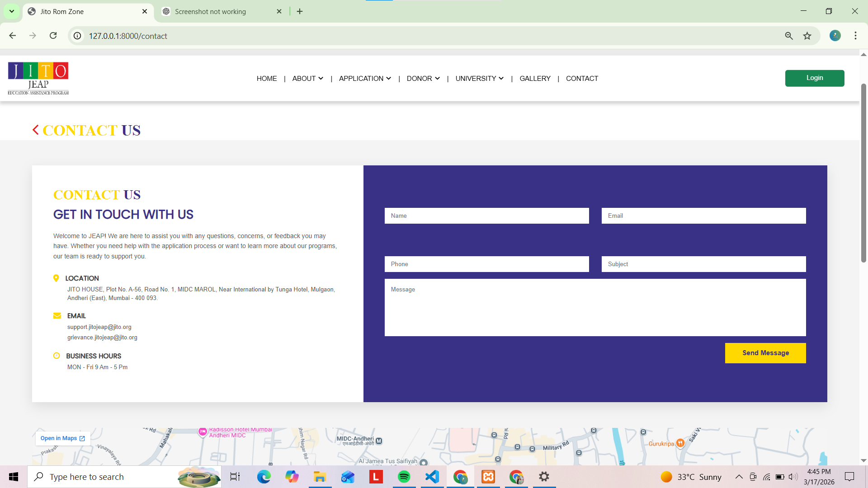Expand the ABOUT dropdown menu
This screenshot has height=488, width=868.
pyautogui.click(x=307, y=79)
